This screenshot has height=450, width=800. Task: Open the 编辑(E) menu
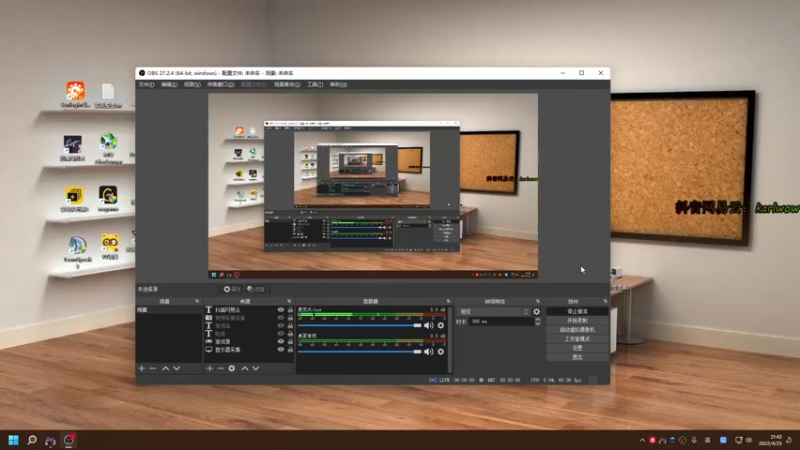[169, 85]
